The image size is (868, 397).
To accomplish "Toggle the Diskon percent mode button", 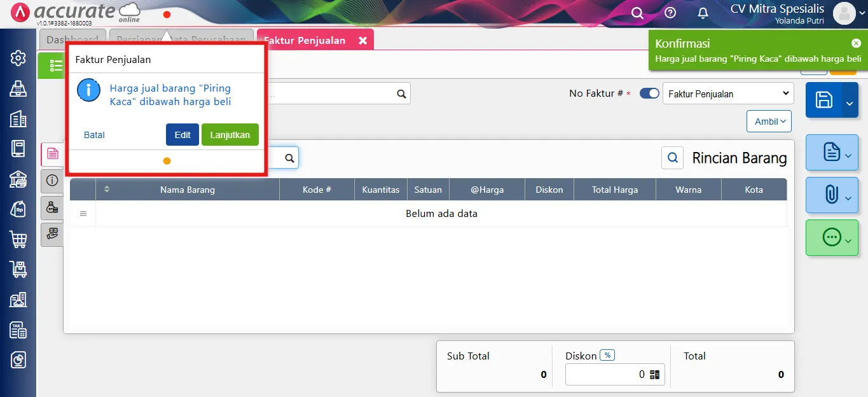I will [x=608, y=356].
